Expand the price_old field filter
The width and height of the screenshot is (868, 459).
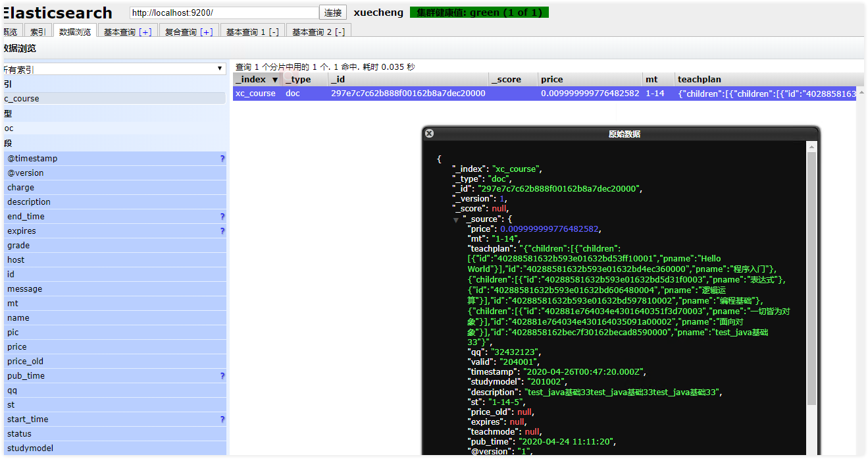click(x=113, y=362)
